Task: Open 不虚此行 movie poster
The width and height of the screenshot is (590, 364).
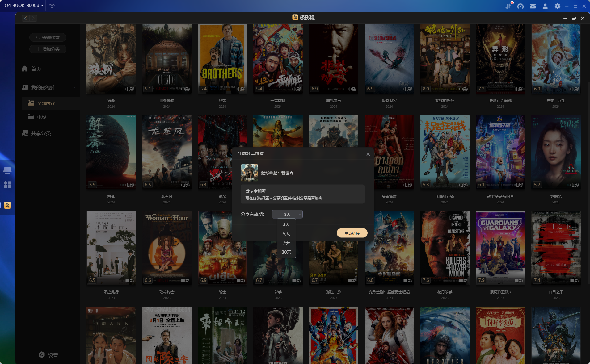Action: 111,248
